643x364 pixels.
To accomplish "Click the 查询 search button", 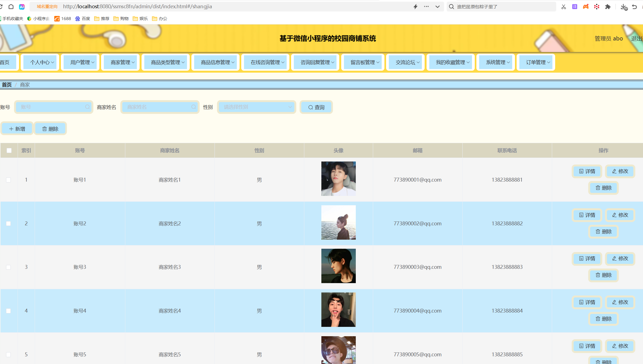I will (316, 107).
